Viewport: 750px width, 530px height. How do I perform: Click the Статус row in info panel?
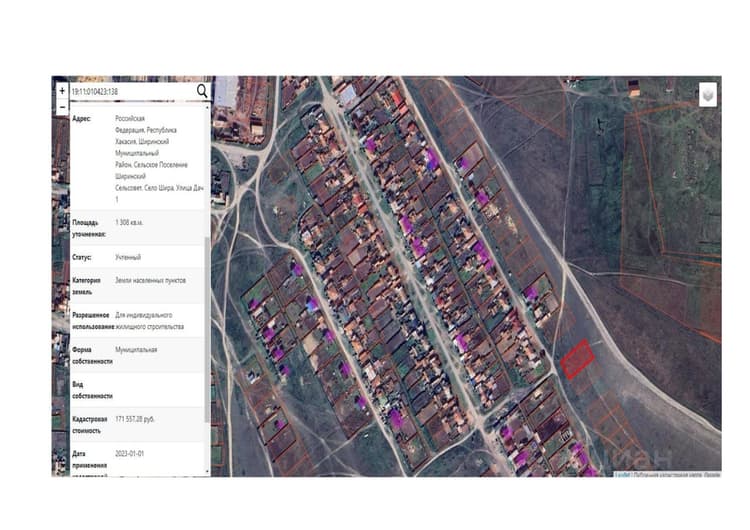click(137, 257)
